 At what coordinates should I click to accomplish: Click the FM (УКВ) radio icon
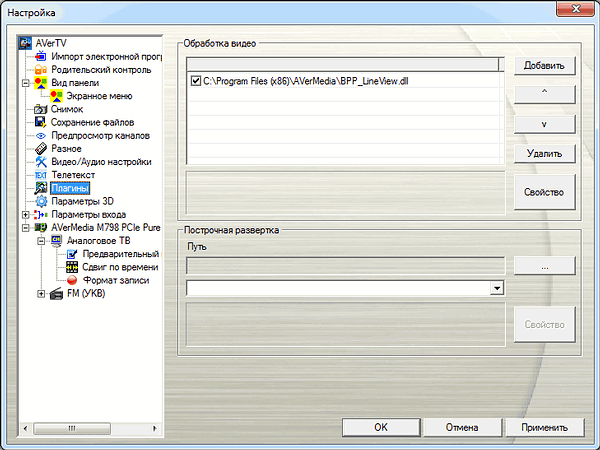click(56, 293)
